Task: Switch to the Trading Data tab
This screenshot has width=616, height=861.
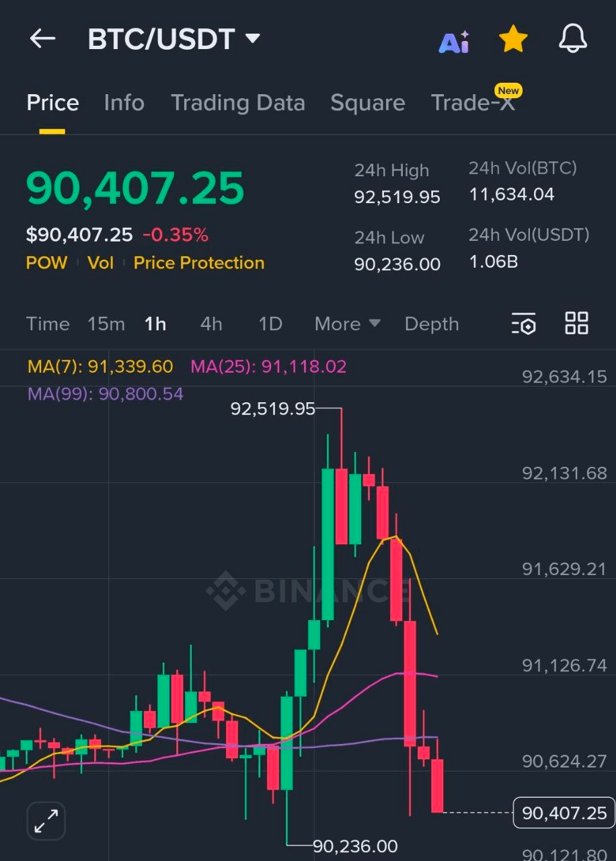Action: click(238, 102)
